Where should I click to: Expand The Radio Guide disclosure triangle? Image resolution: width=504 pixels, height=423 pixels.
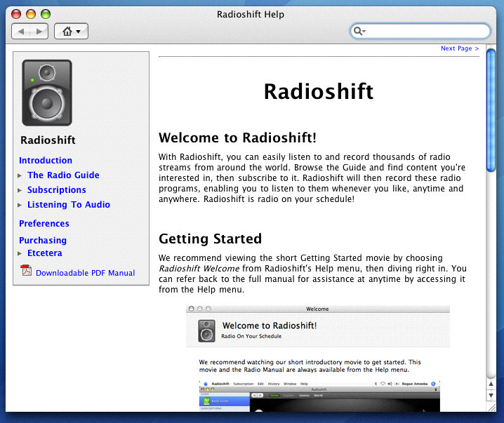(20, 175)
